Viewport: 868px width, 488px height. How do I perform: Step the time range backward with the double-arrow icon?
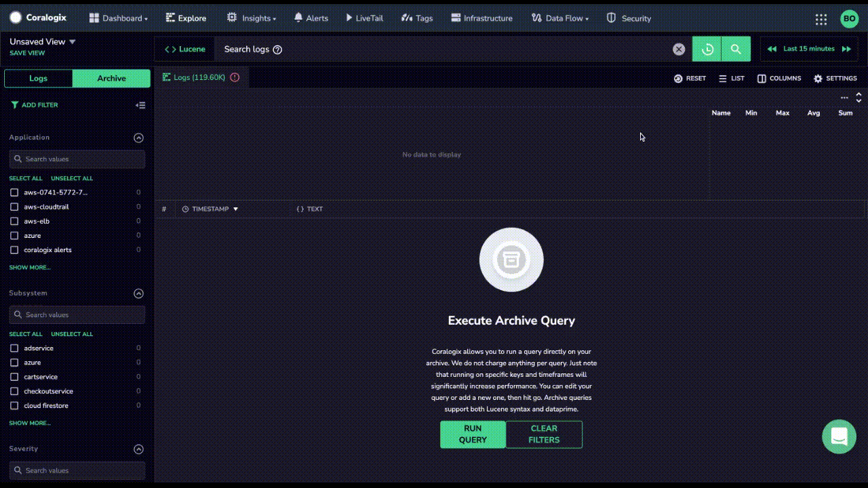click(x=772, y=49)
